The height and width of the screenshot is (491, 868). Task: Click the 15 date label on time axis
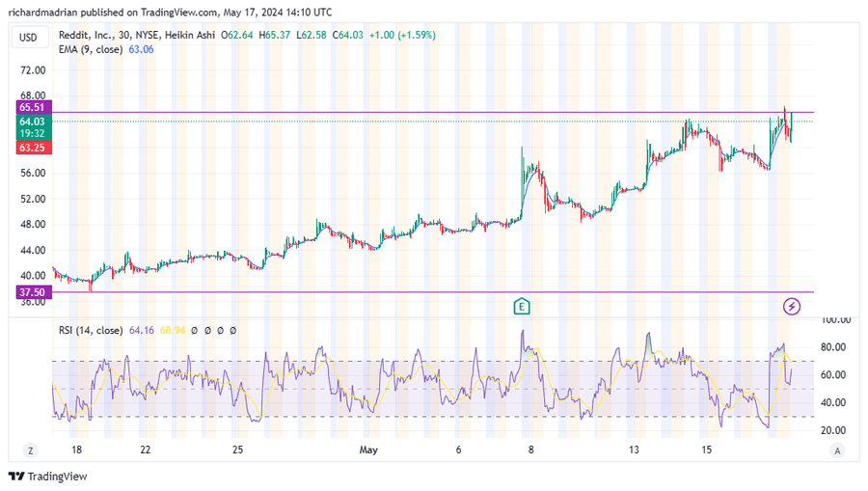[x=706, y=450]
